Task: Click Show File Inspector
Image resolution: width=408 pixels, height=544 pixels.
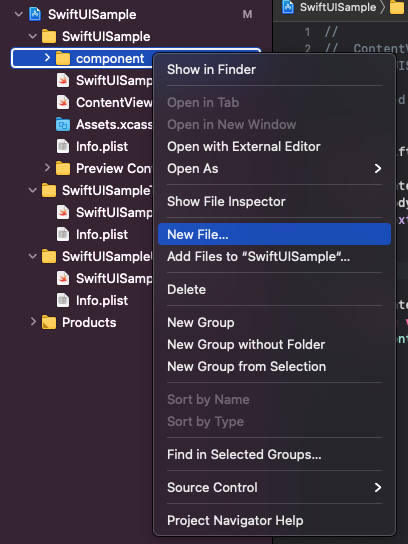Action: pos(274,202)
